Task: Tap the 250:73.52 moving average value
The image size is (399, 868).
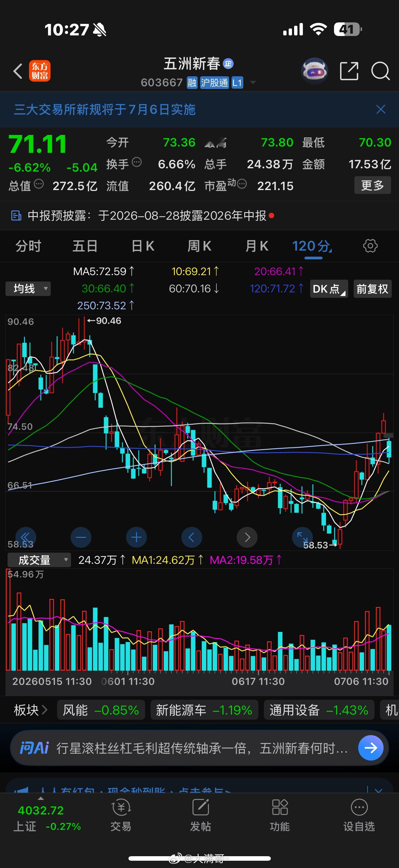Action: point(106,305)
